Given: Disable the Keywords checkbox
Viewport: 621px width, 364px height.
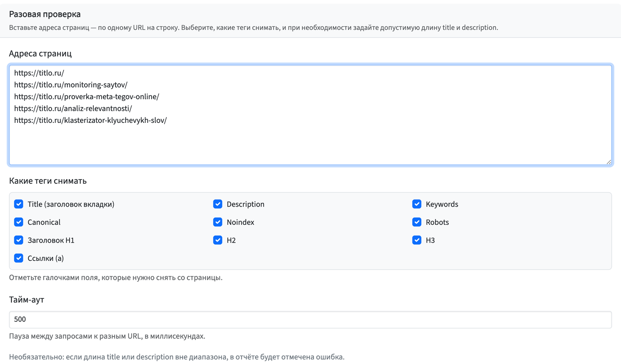Looking at the screenshot, I should click(417, 204).
